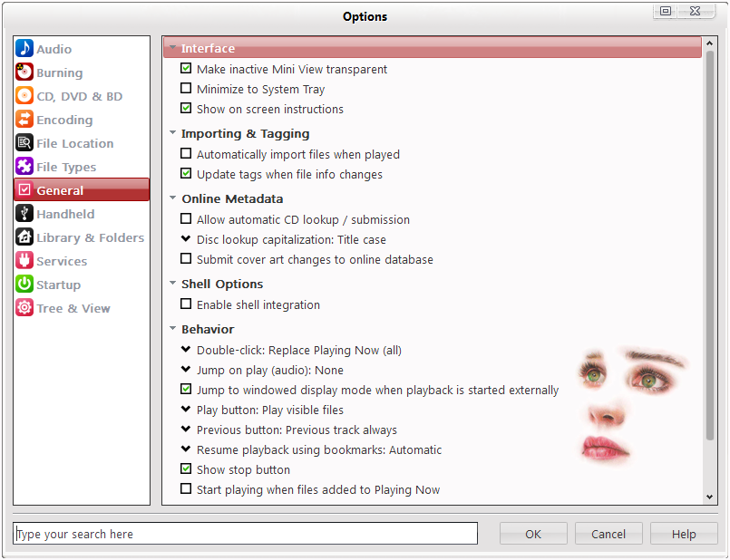Expand Disc lookup capitalization dropdown
This screenshot has height=560, width=730.
coord(186,238)
